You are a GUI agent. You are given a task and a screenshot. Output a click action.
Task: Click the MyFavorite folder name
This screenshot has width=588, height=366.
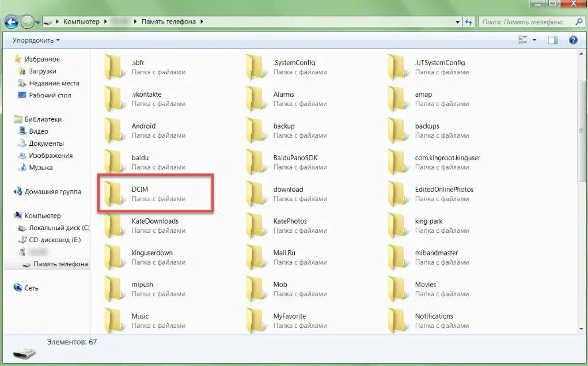coord(290,316)
